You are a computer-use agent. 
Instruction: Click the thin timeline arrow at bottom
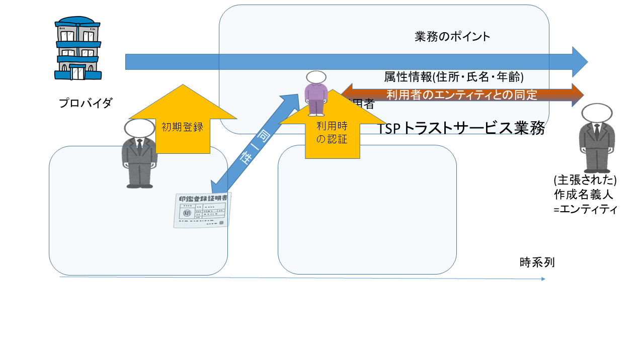pyautogui.click(x=302, y=278)
